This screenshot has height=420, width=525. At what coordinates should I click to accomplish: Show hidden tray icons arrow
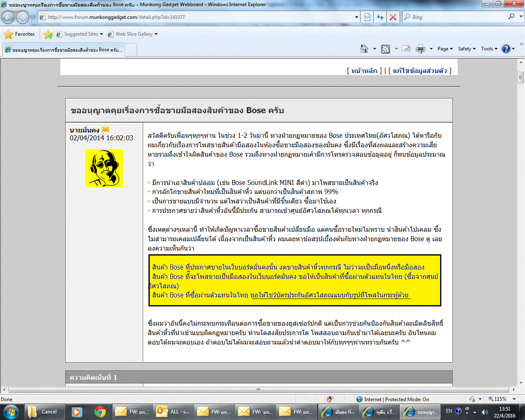475,411
